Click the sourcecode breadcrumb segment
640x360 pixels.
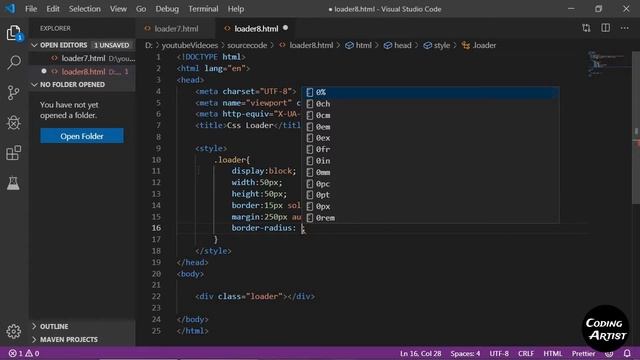pyautogui.click(x=247, y=45)
